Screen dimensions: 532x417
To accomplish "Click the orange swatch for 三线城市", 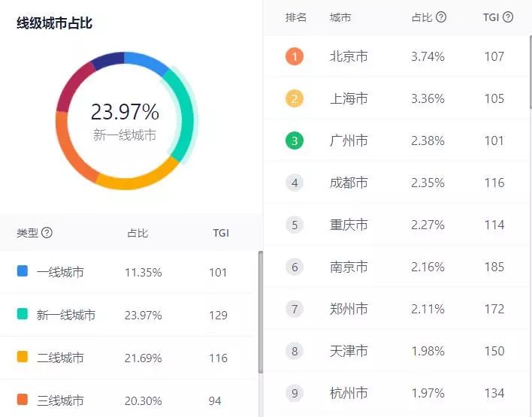I will (x=23, y=400).
